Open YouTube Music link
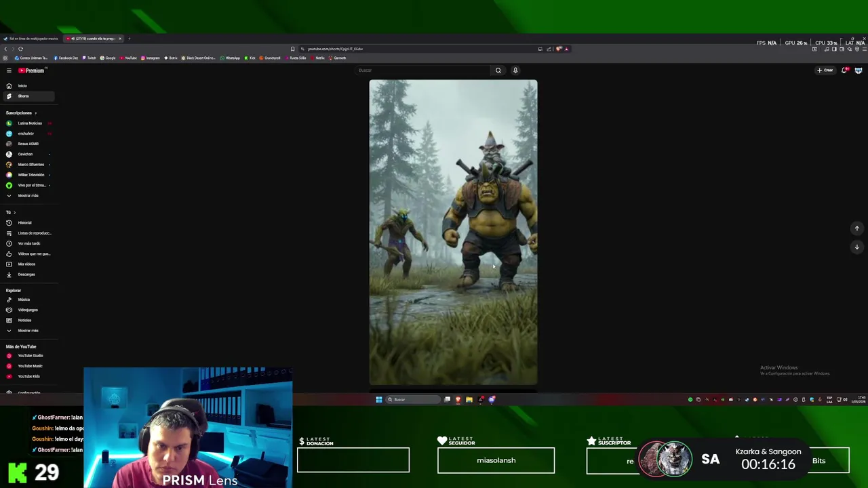This screenshot has width=868, height=488. point(28,366)
